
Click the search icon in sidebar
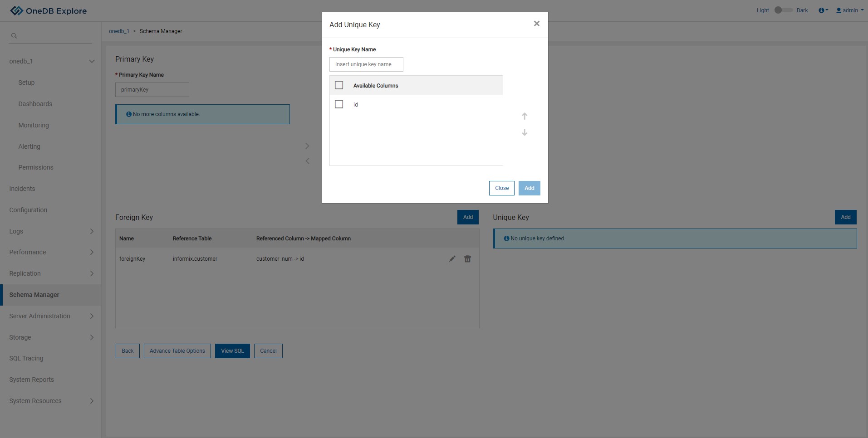point(14,36)
